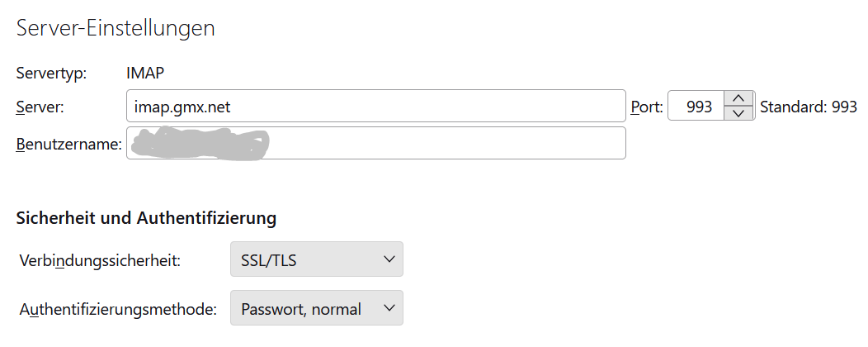
Task: Click the "Port:" label
Action: click(647, 107)
